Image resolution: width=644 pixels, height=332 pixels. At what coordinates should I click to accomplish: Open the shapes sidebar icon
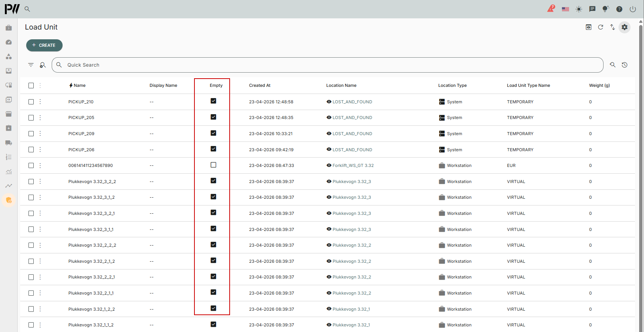click(x=9, y=57)
